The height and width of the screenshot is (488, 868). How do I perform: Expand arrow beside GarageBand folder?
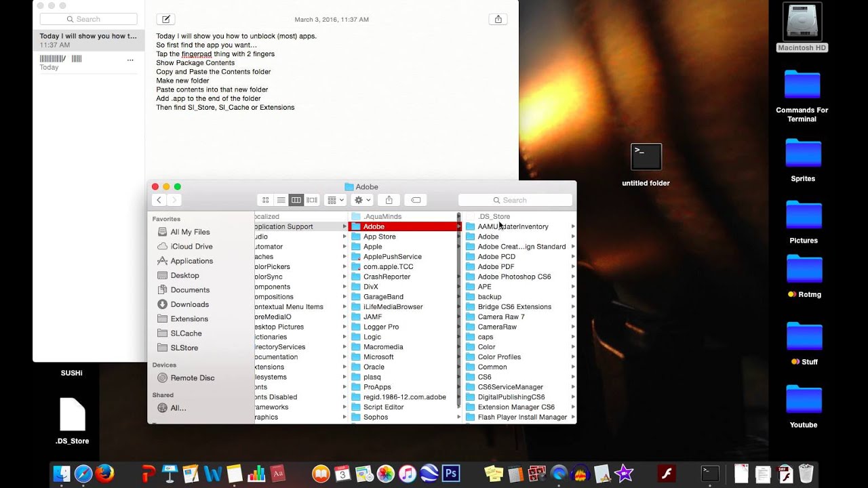pos(459,296)
